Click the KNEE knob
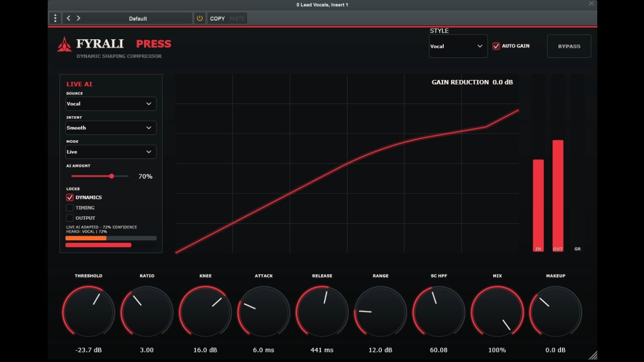The image size is (644, 362). (x=205, y=312)
